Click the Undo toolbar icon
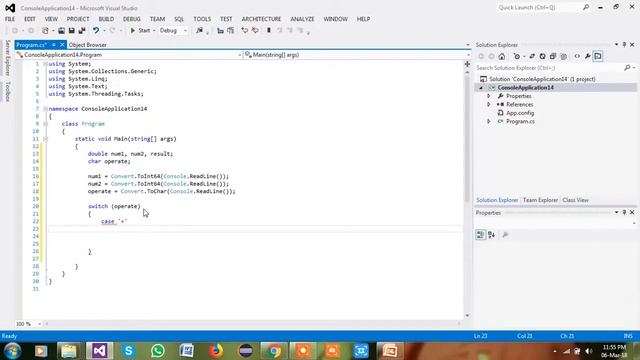The width and height of the screenshot is (640, 360). 96,31
